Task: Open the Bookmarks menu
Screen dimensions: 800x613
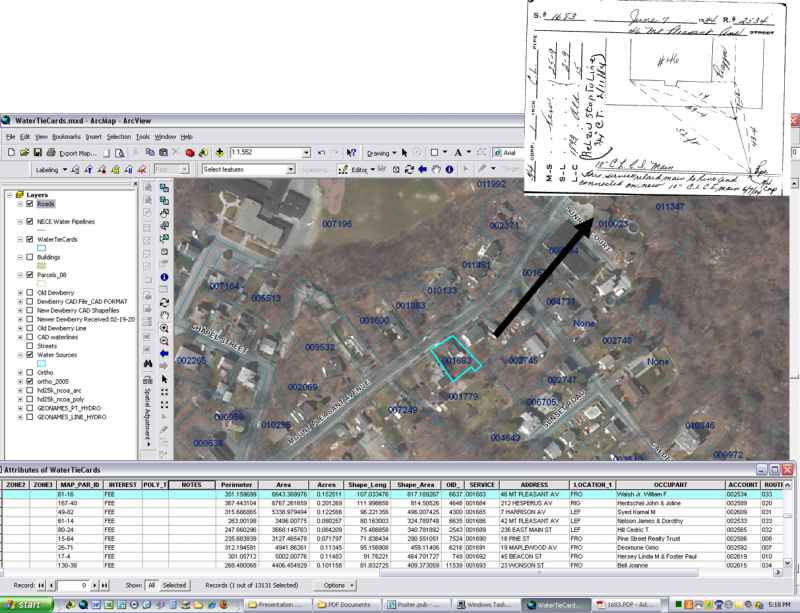Action: 65,136
